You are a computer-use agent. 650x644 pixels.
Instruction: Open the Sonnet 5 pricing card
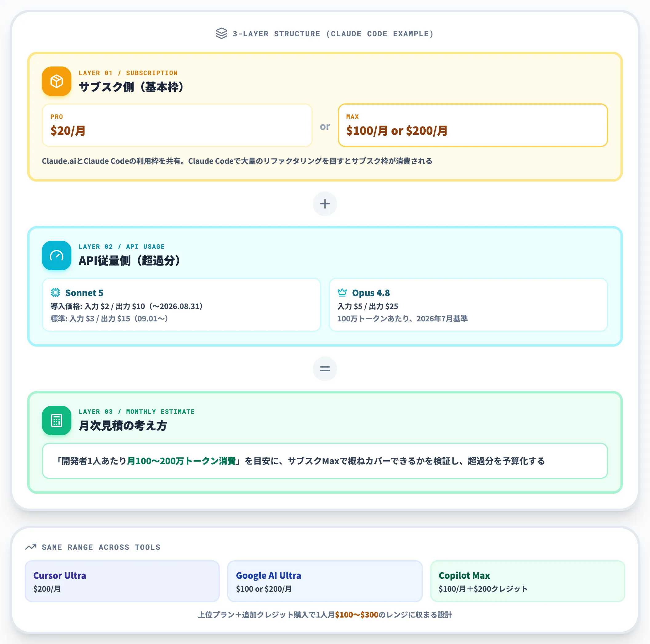pyautogui.click(x=181, y=304)
